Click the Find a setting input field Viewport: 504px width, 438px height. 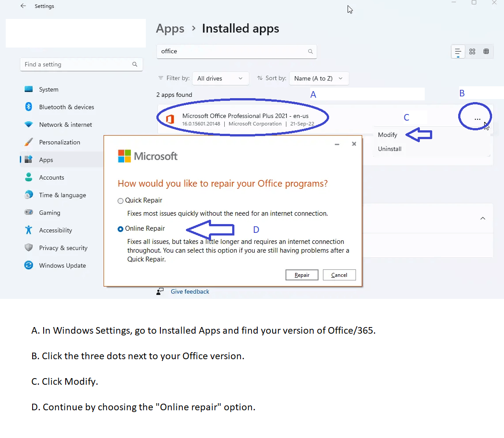(82, 64)
